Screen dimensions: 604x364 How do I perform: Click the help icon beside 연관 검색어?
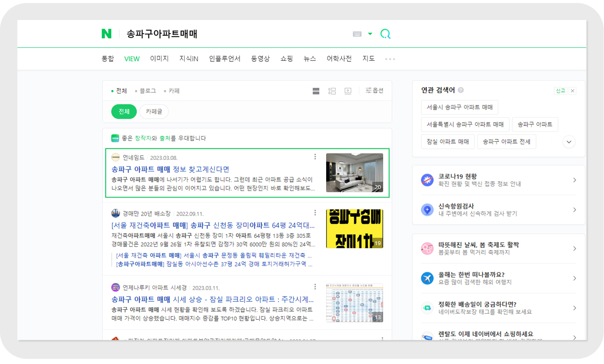point(461,90)
